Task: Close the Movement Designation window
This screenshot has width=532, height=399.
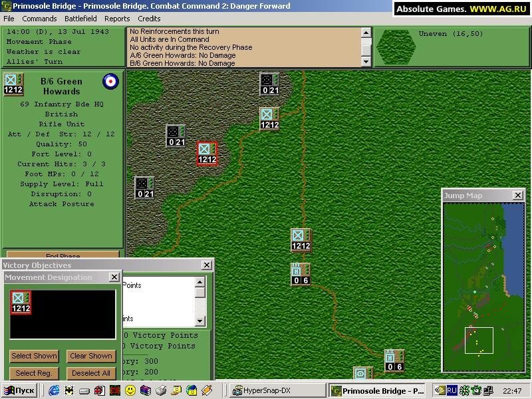Action: [114, 277]
